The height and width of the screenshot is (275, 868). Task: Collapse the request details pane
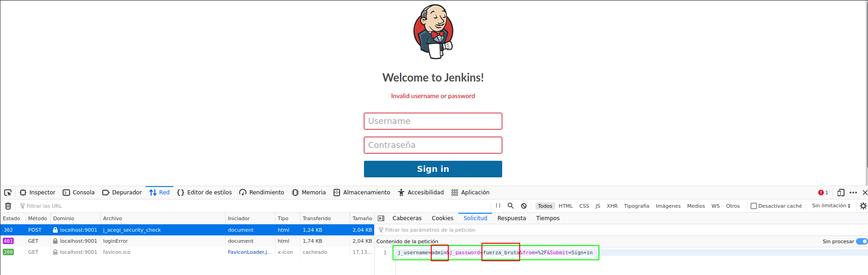pyautogui.click(x=381, y=218)
